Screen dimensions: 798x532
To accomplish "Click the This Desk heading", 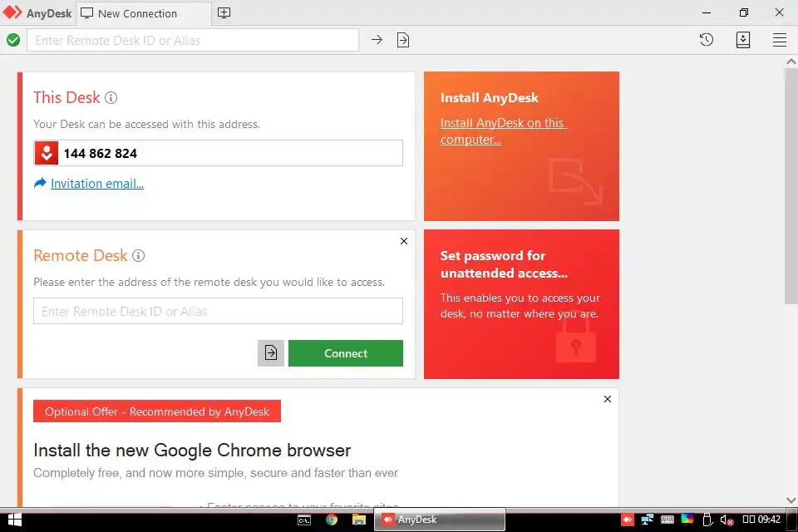I will pos(66,97).
